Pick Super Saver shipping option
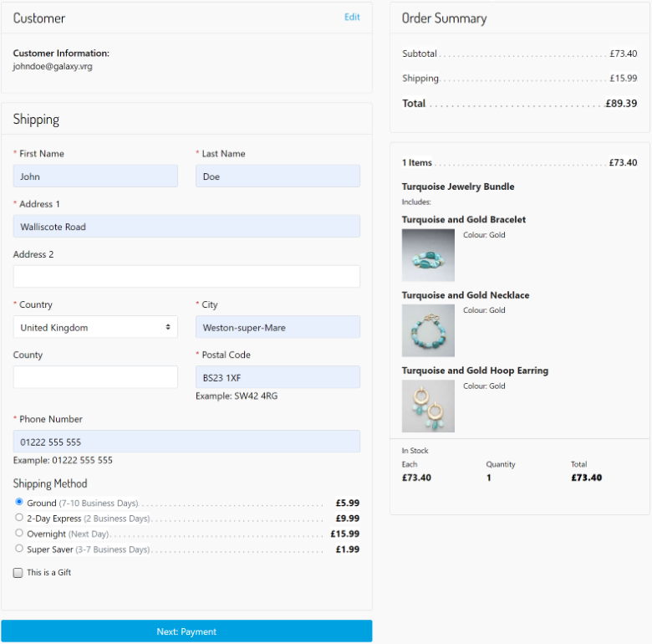Image resolution: width=652 pixels, height=644 pixels. [19, 549]
